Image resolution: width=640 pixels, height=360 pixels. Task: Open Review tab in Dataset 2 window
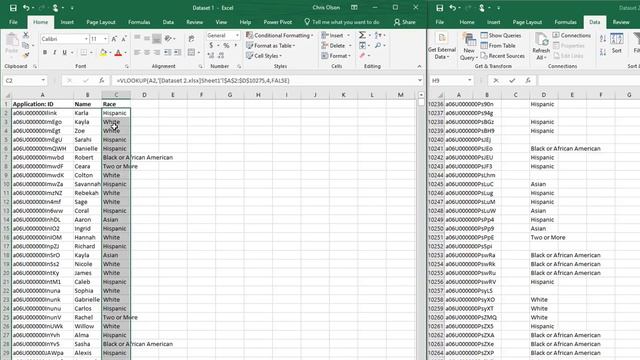(x=621, y=22)
